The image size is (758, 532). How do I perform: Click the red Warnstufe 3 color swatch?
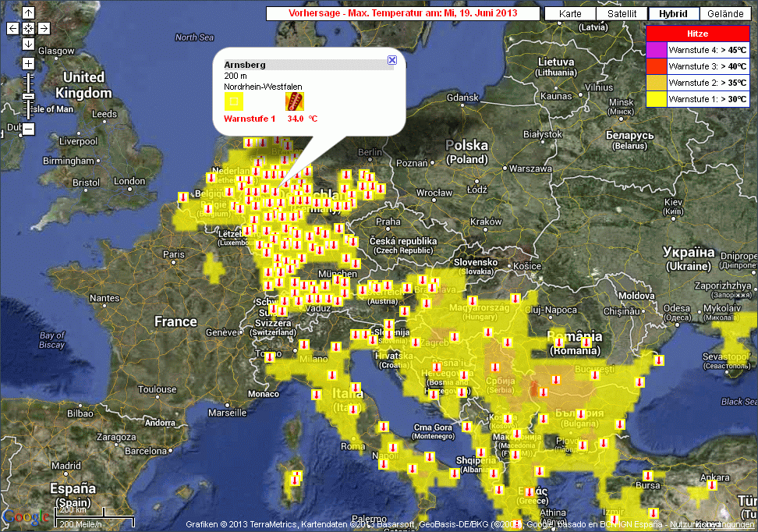pos(657,66)
